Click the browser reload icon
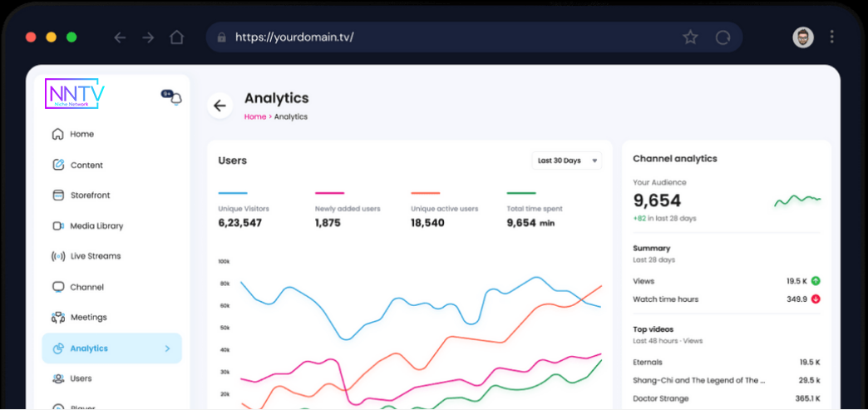This screenshot has height=410, width=868. (x=723, y=37)
